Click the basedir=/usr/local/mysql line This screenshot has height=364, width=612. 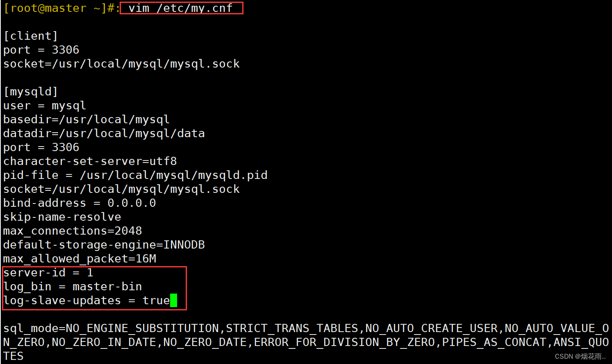point(86,120)
